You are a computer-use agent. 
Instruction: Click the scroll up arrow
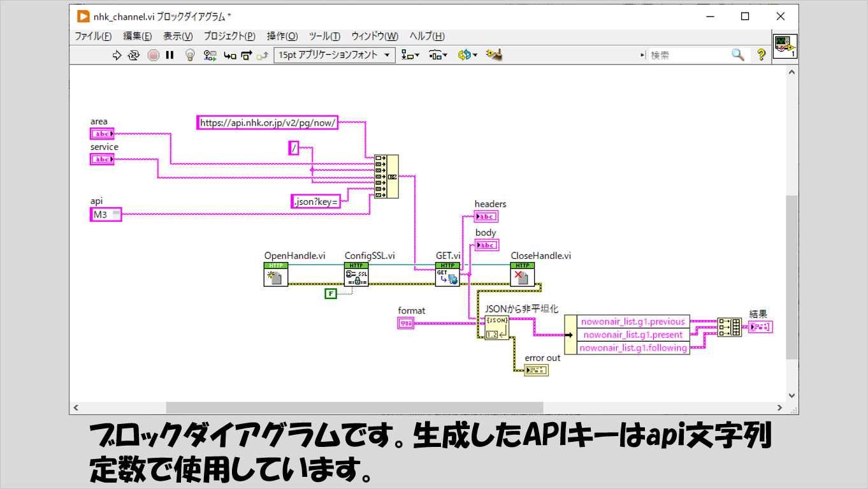[x=792, y=71]
